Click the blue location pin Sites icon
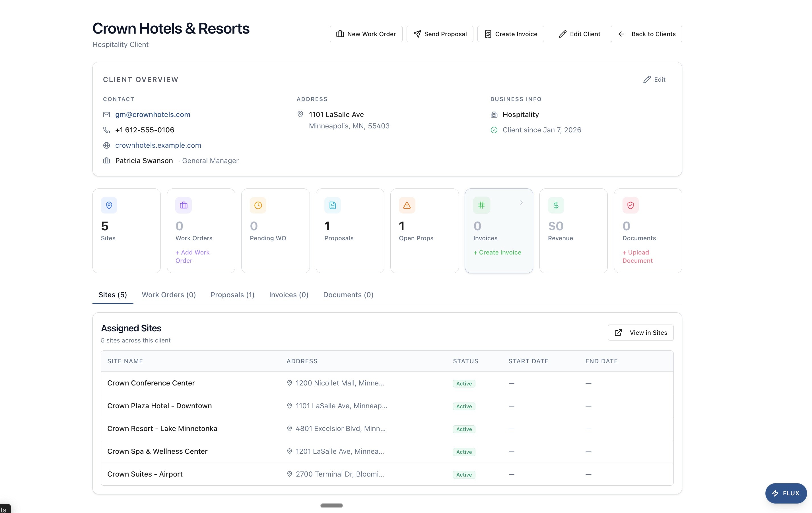The image size is (812, 513). pyautogui.click(x=109, y=205)
